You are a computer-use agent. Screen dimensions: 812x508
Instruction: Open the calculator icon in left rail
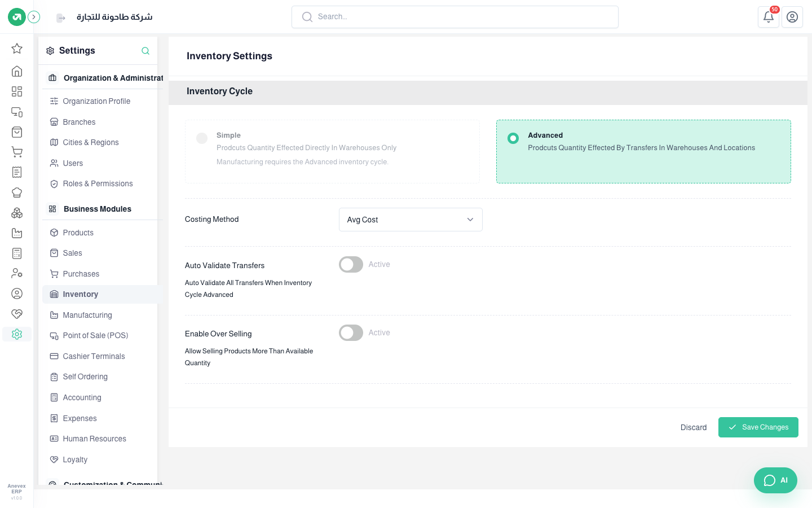coord(17,253)
